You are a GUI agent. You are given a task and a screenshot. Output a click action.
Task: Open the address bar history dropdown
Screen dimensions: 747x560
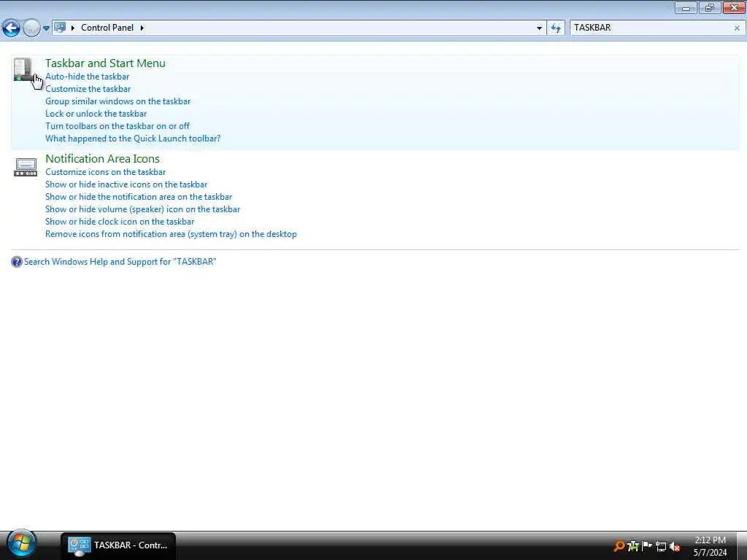click(x=539, y=28)
